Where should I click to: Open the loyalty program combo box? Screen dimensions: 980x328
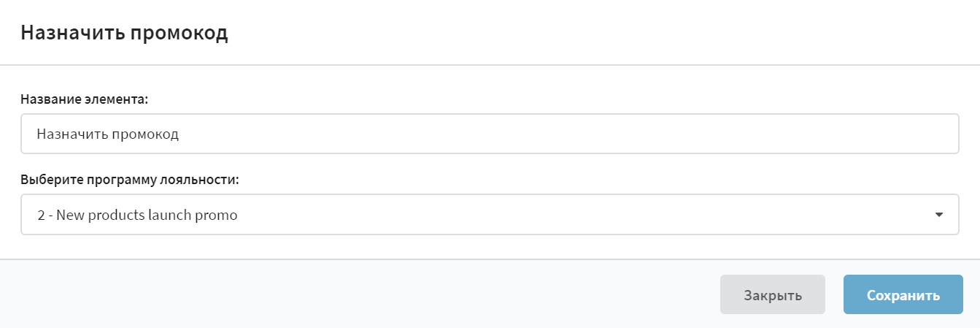point(490,215)
